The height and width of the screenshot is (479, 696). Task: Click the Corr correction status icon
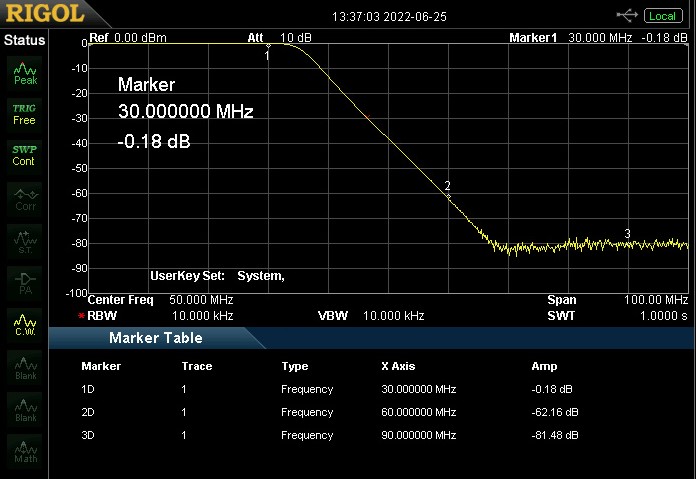(24, 198)
